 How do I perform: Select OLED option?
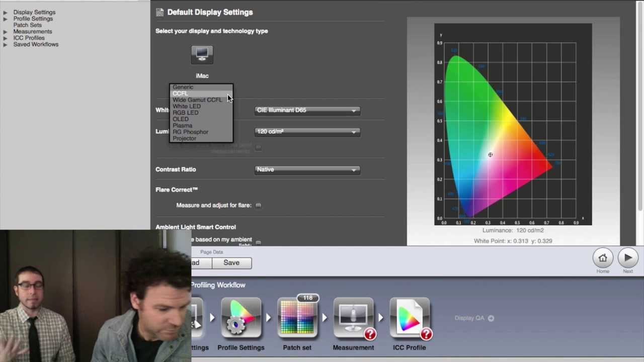pyautogui.click(x=201, y=119)
